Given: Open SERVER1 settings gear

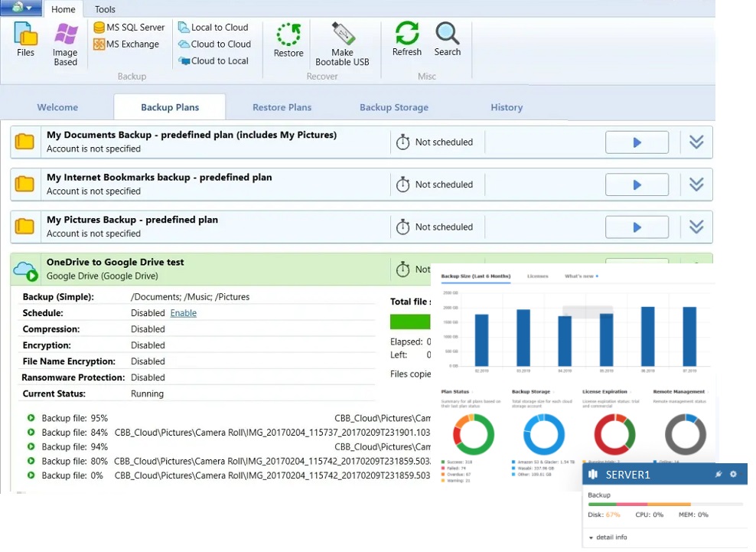Looking at the screenshot, I should pos(733,475).
